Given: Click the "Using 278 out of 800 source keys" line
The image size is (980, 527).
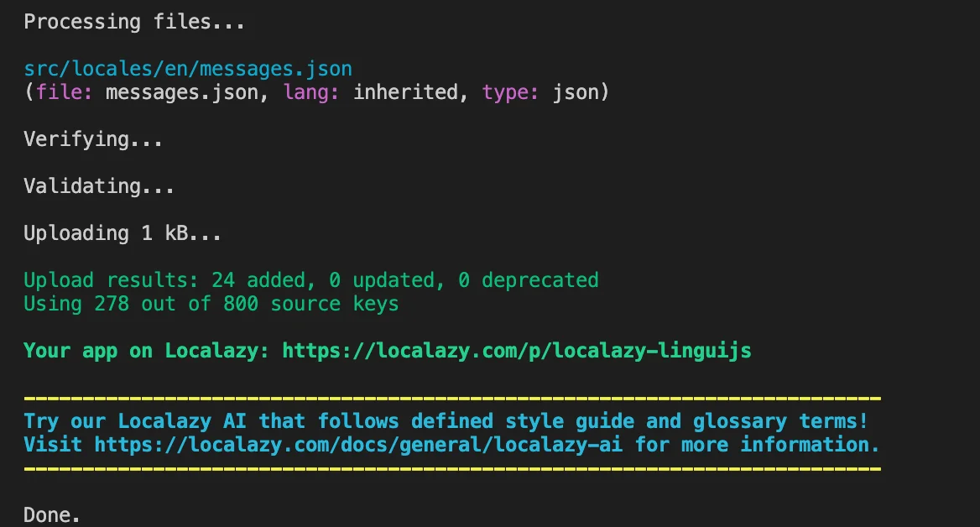Looking at the screenshot, I should (211, 303).
